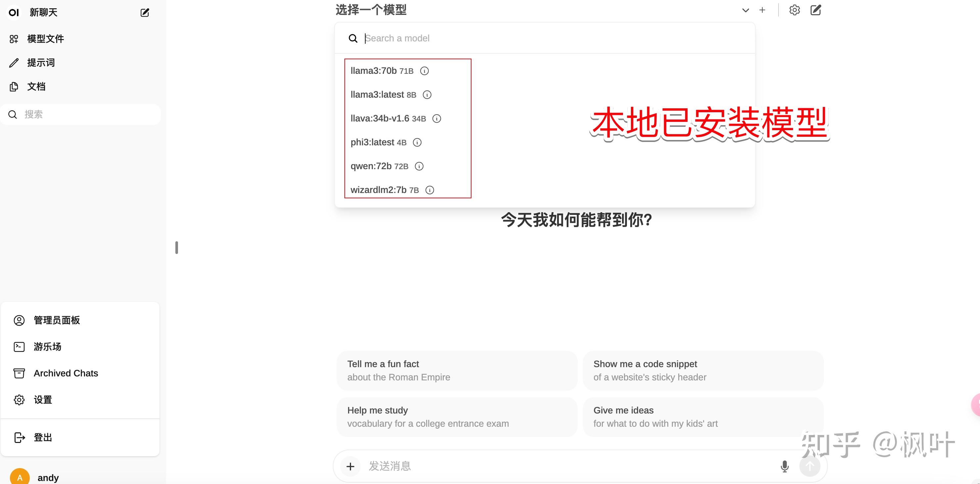This screenshot has width=980, height=484.
Task: Click the 搜索 search field in sidebar
Action: [x=80, y=114]
